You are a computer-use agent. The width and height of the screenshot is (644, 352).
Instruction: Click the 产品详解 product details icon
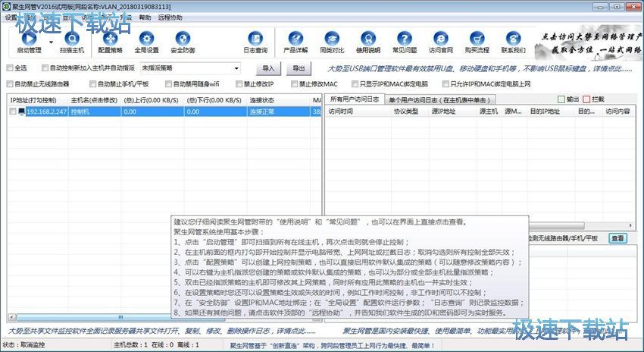295,39
